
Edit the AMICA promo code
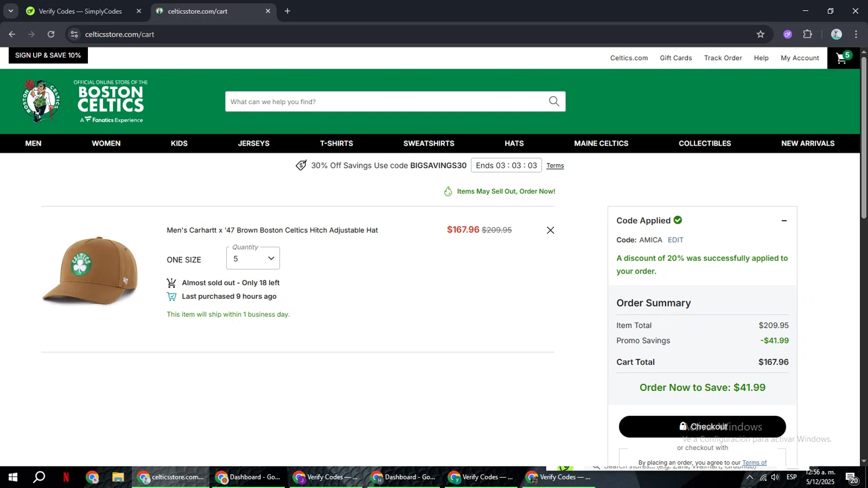coord(675,240)
